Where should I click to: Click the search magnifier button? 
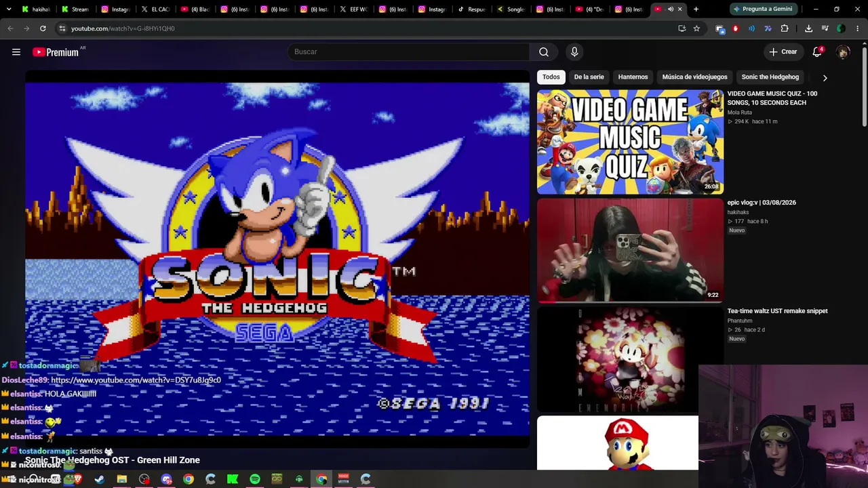(x=544, y=52)
